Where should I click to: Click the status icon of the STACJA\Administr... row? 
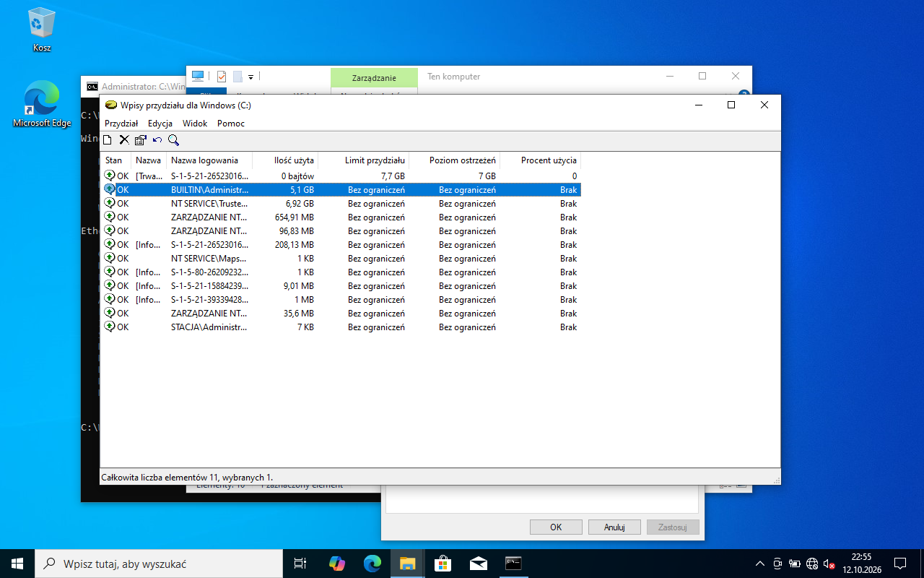[110, 327]
